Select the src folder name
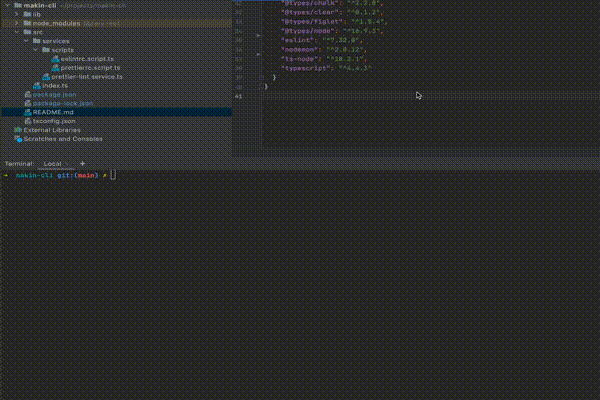 point(38,32)
